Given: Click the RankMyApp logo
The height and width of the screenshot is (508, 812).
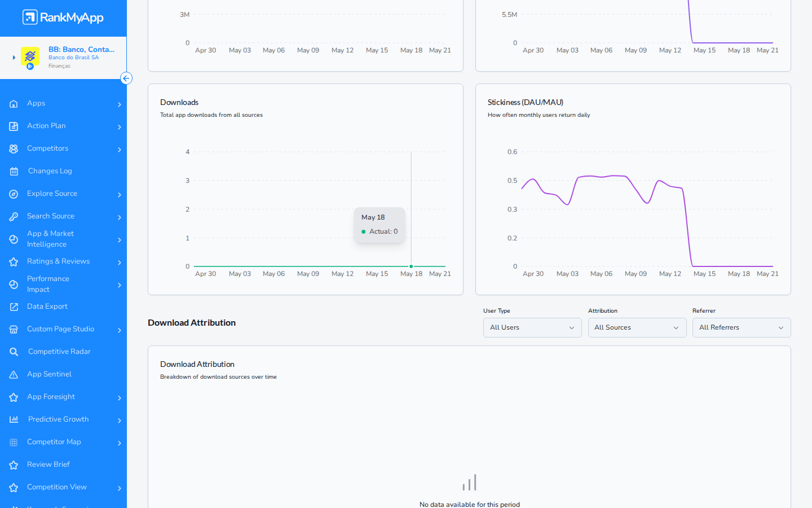Looking at the screenshot, I should pos(63,17).
